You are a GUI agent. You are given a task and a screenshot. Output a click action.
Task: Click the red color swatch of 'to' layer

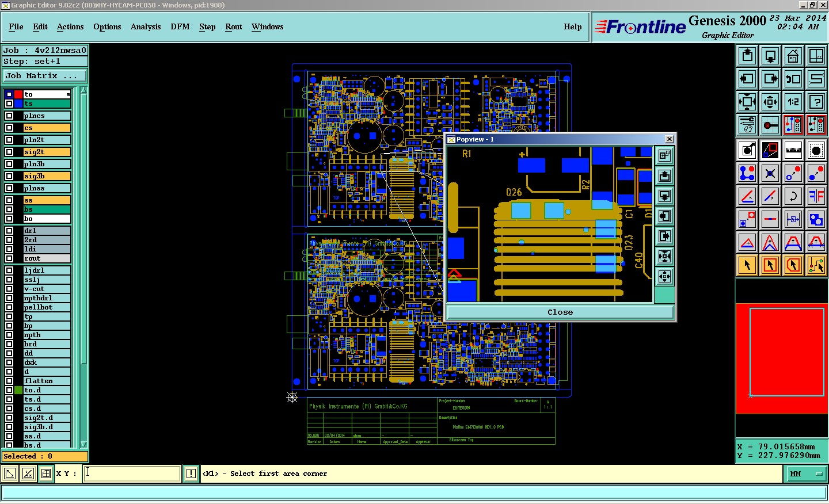point(18,94)
